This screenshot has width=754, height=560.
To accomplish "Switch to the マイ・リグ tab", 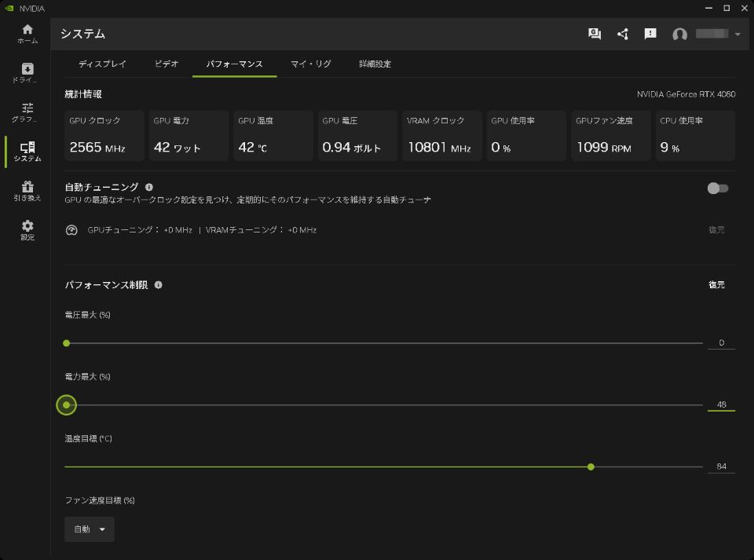I will 311,64.
